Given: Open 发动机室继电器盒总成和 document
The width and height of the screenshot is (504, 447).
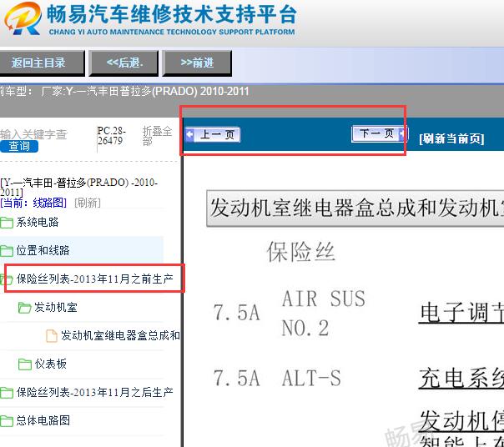Looking at the screenshot, I should point(120,335).
